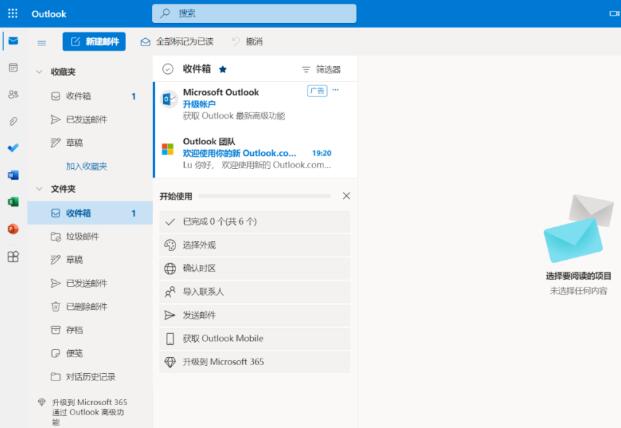Open the 对话历史记录 folder
The height and width of the screenshot is (428, 621).
coord(90,377)
